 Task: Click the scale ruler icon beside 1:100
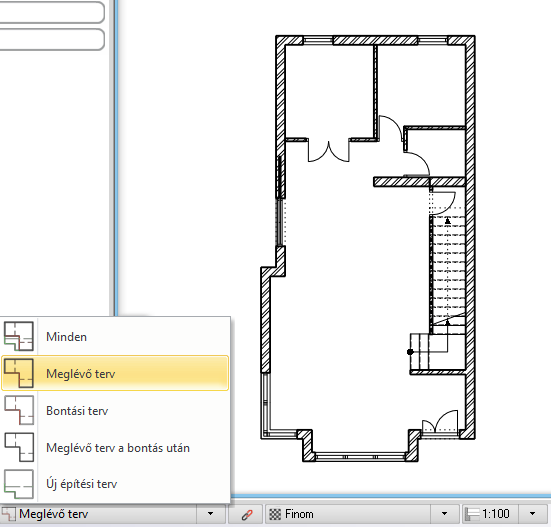coord(472,514)
